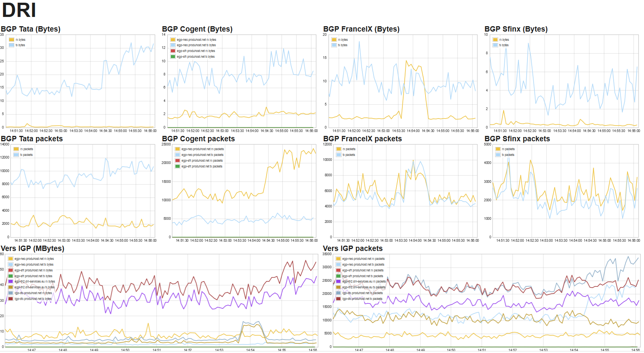The height and width of the screenshot is (353, 644).
Task: Click the gray-blue igp-dtx rx packets swatch in Vers IGP packets
Action: tap(339, 293)
